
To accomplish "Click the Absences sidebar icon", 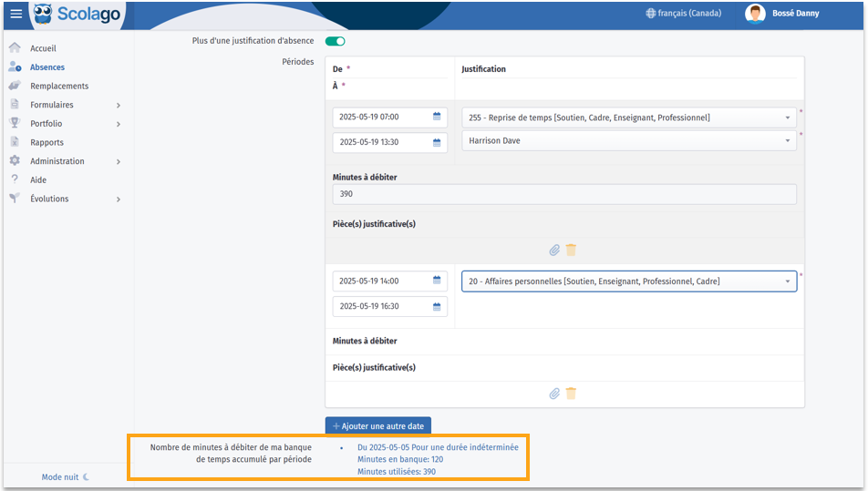I will [x=15, y=66].
